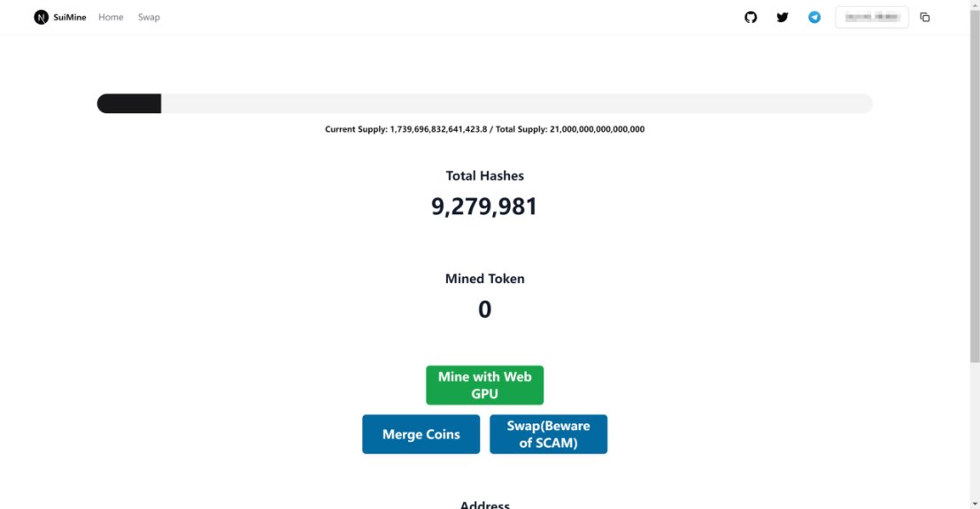Click the SuiMine logo icon
This screenshot has height=509, width=980.
[42, 18]
